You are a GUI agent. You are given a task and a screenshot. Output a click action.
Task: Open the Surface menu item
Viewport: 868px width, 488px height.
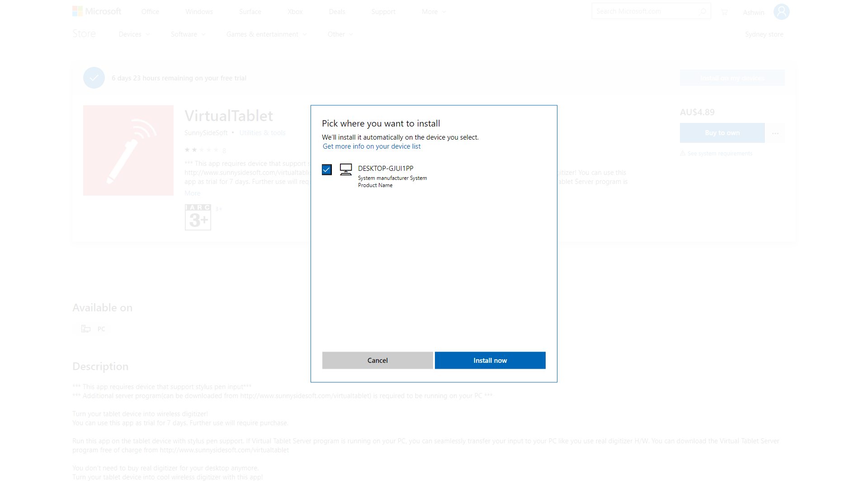click(250, 12)
